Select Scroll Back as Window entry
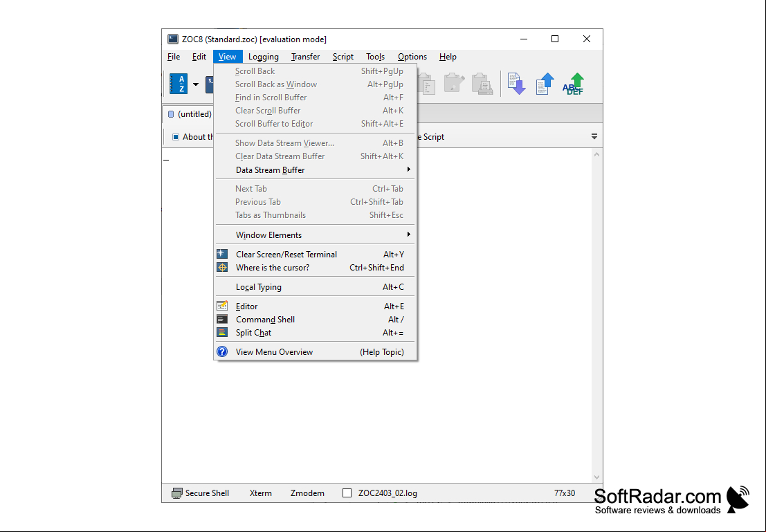The image size is (766, 532). tap(316, 84)
